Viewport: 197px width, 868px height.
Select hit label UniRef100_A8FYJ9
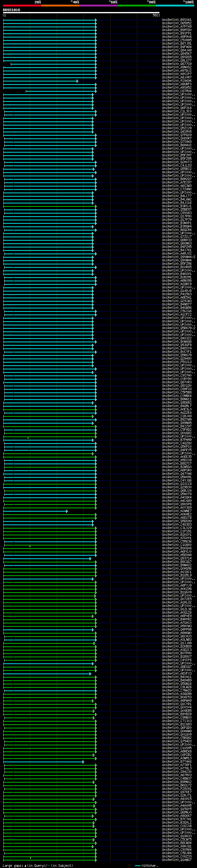coord(176,586)
